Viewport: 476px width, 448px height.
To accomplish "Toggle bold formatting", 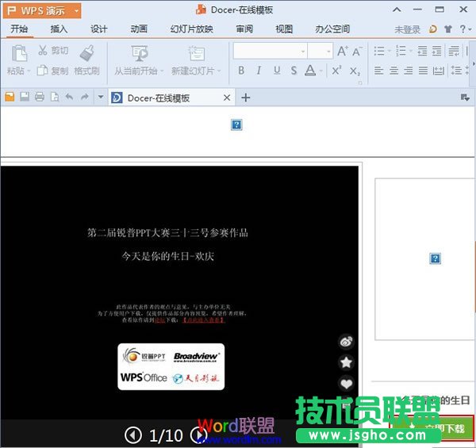I will tap(241, 71).
